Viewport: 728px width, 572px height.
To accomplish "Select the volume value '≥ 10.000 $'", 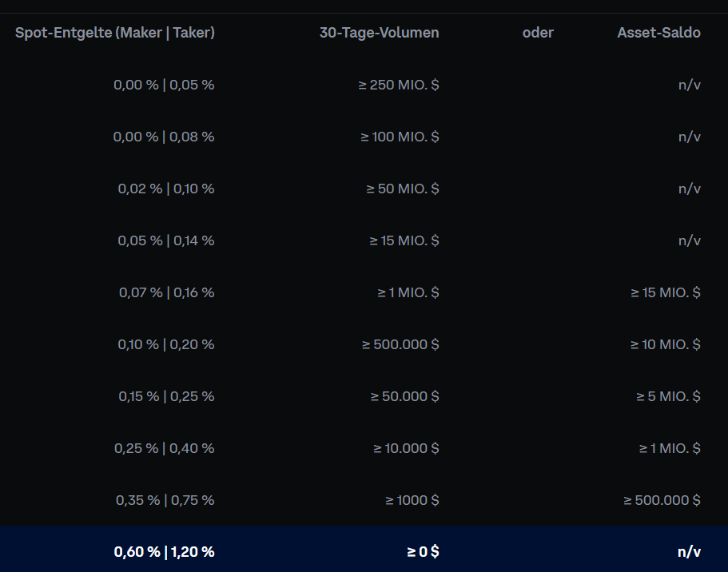I will [406, 449].
